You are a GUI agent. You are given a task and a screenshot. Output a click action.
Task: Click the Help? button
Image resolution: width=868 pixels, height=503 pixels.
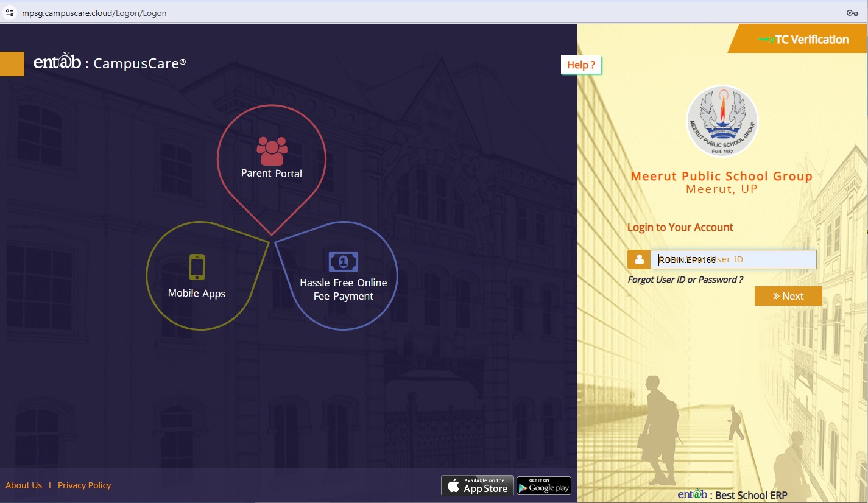(581, 65)
